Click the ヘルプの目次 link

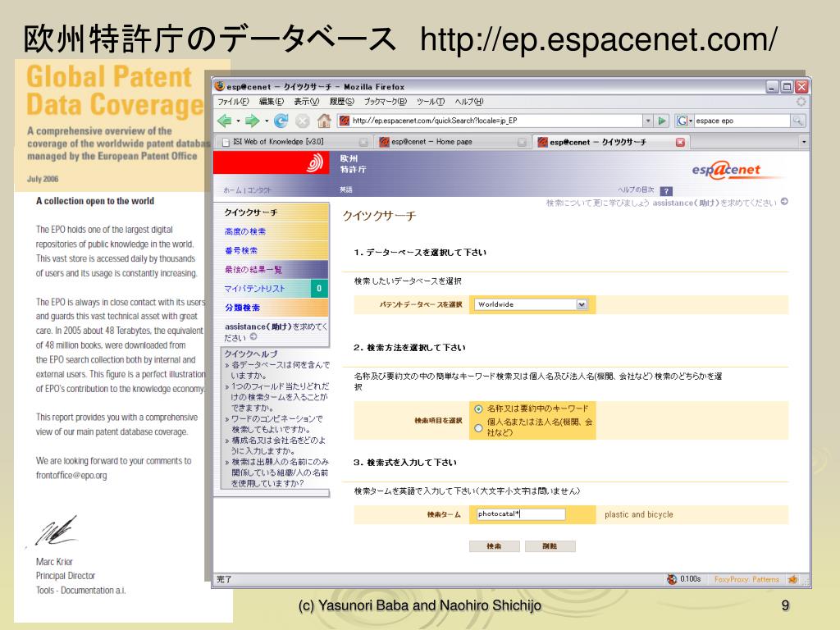pos(636,190)
